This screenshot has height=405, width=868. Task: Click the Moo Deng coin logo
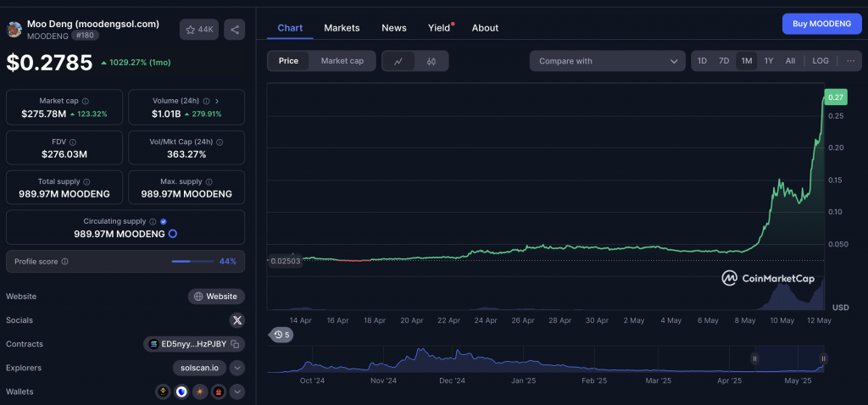pos(14,30)
